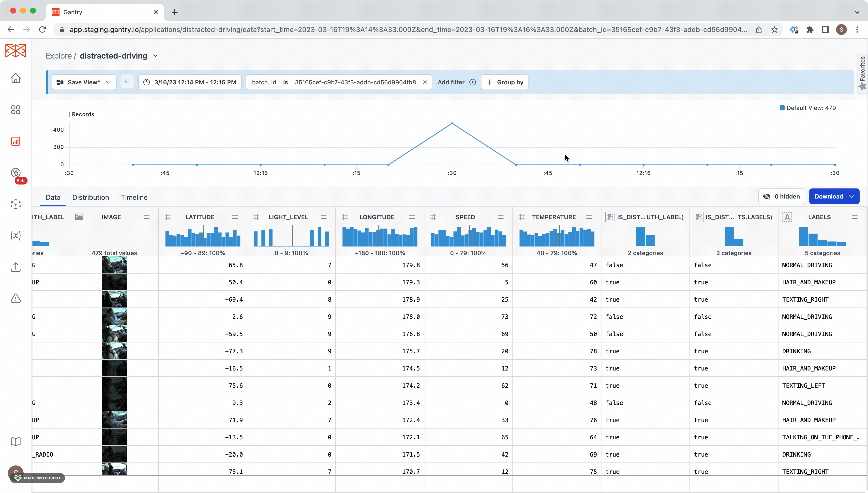The width and height of the screenshot is (868, 493).
Task: Click the variables (x) icon in sidebar
Action: pyautogui.click(x=15, y=235)
